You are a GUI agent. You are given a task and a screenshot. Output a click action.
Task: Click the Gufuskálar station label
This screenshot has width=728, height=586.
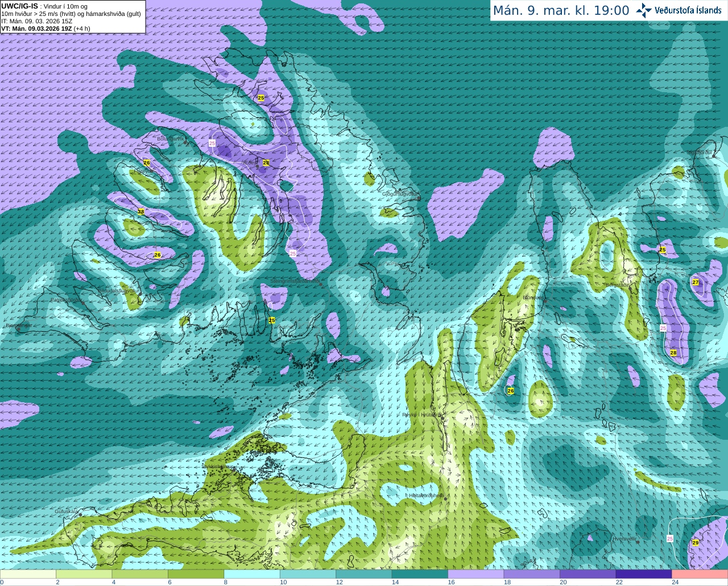point(66,511)
